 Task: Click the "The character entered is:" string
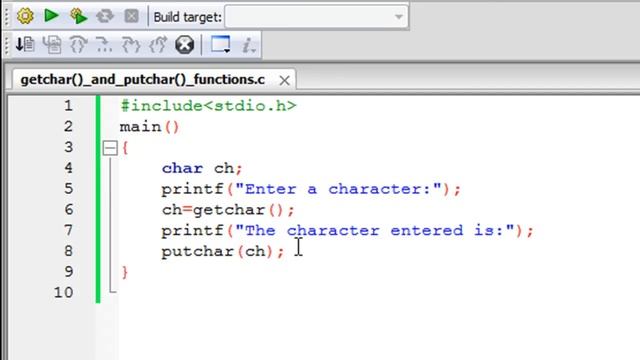375,231
